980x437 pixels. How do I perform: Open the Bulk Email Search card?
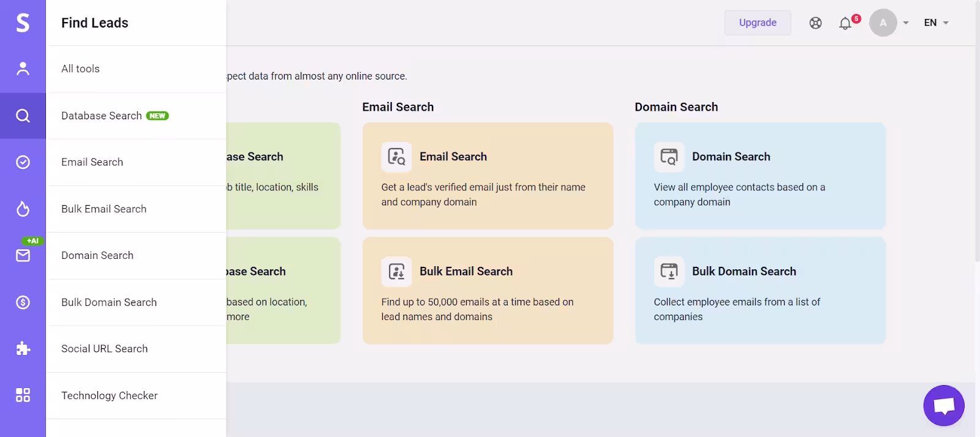pos(488,291)
